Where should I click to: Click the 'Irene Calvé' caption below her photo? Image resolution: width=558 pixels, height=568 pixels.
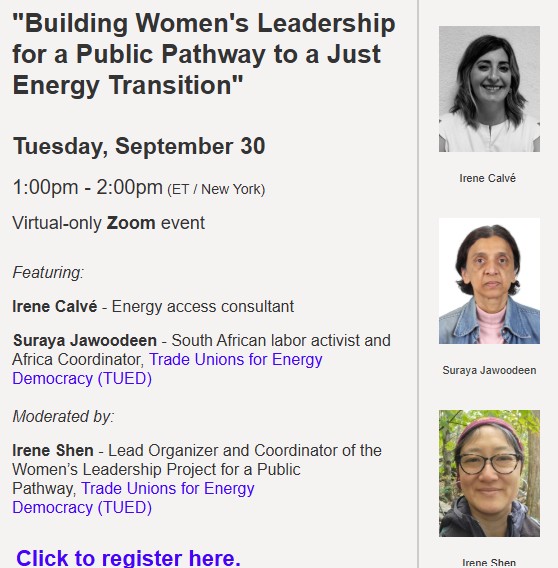click(x=488, y=178)
